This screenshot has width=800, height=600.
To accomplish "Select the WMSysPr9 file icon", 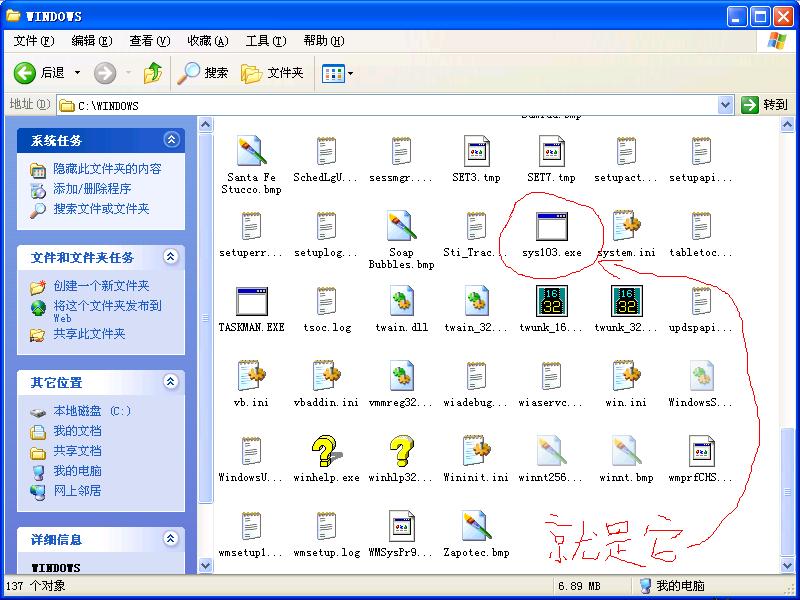I will (x=402, y=526).
